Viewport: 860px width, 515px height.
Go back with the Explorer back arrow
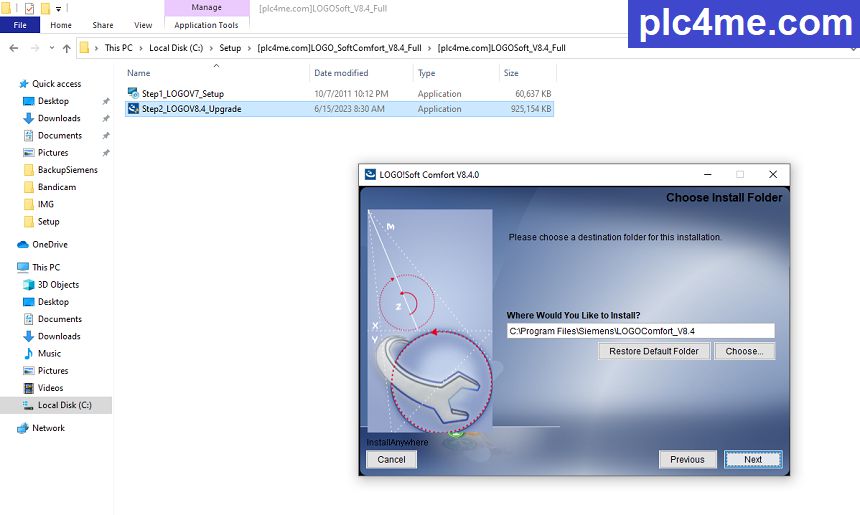[14, 48]
